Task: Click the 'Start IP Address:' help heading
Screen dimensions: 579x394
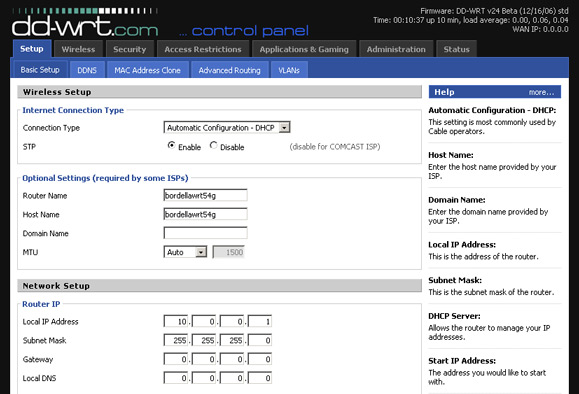Action: pyautogui.click(x=462, y=361)
